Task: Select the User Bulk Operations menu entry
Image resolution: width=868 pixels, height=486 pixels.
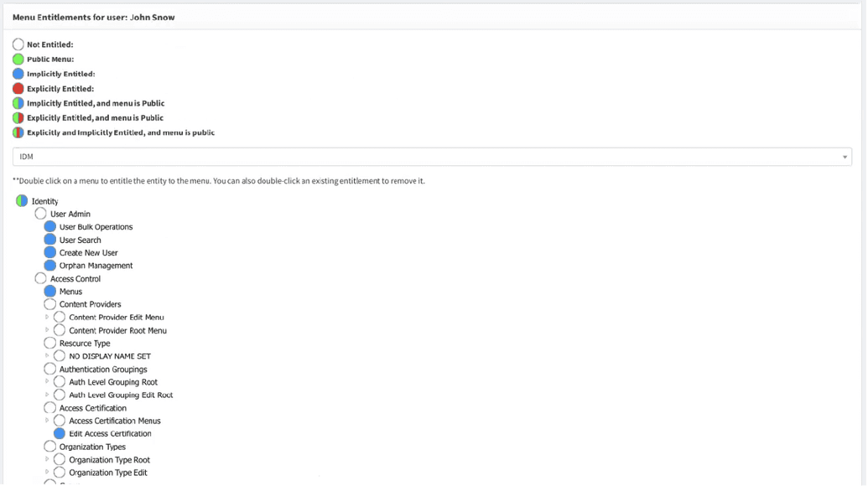Action: pyautogui.click(x=96, y=226)
